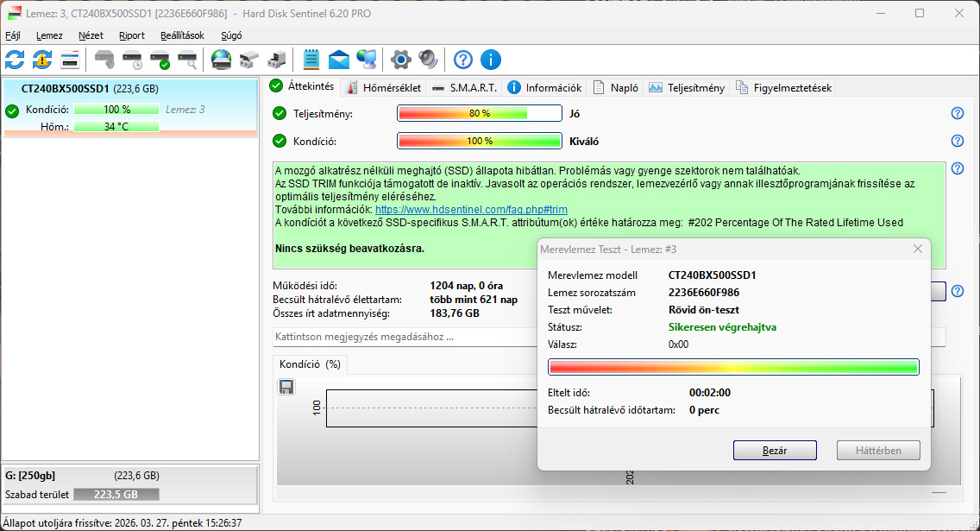Screen dimensions: 980x531
Task: Click the globe and monitor toolbar icon
Action: point(367,60)
